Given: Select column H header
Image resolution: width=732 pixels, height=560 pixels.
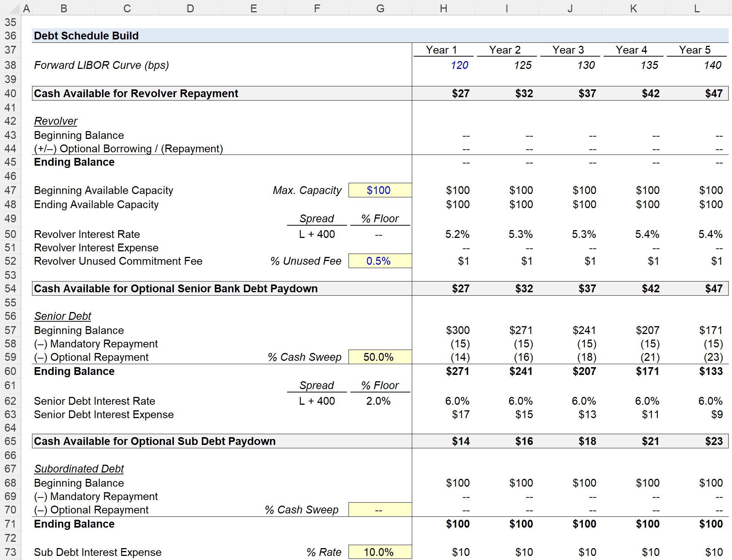Looking at the screenshot, I should pos(443,8).
